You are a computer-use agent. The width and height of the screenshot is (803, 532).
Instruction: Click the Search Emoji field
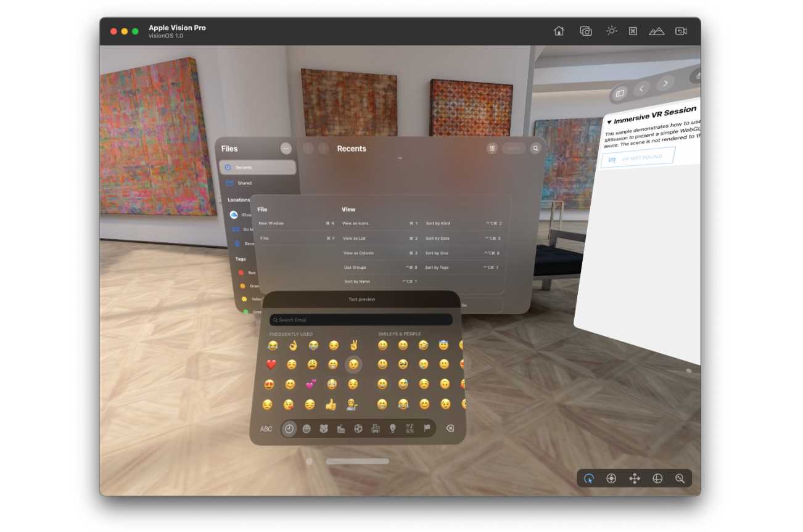pyautogui.click(x=361, y=320)
